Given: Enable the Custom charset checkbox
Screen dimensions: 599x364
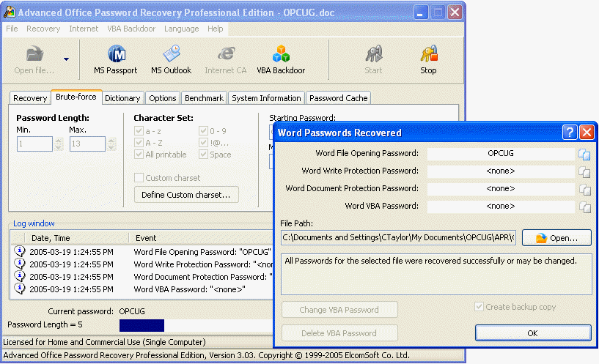Looking at the screenshot, I should (x=139, y=178).
